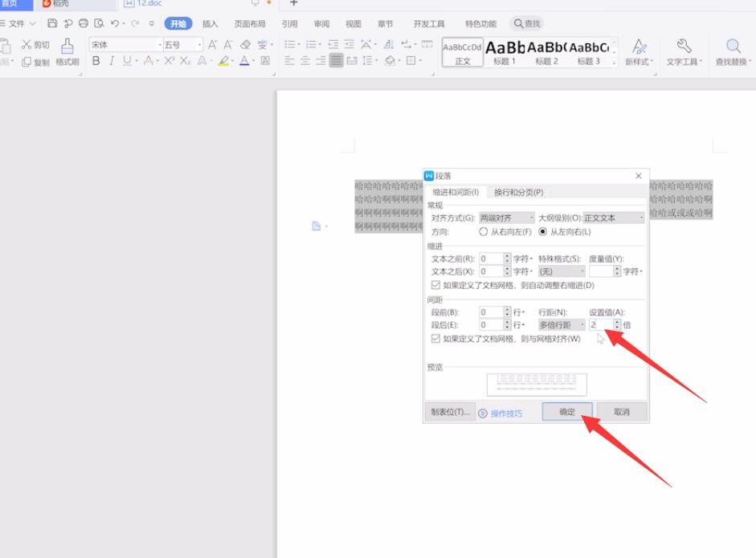Apply the Heading 1 (标题 1) style
Screen dimensions: 756x558
pyautogui.click(x=505, y=52)
